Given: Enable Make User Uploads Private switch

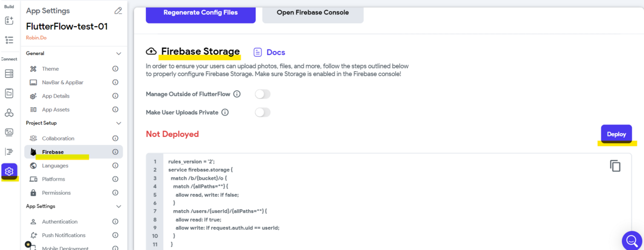Looking at the screenshot, I should 262,113.
